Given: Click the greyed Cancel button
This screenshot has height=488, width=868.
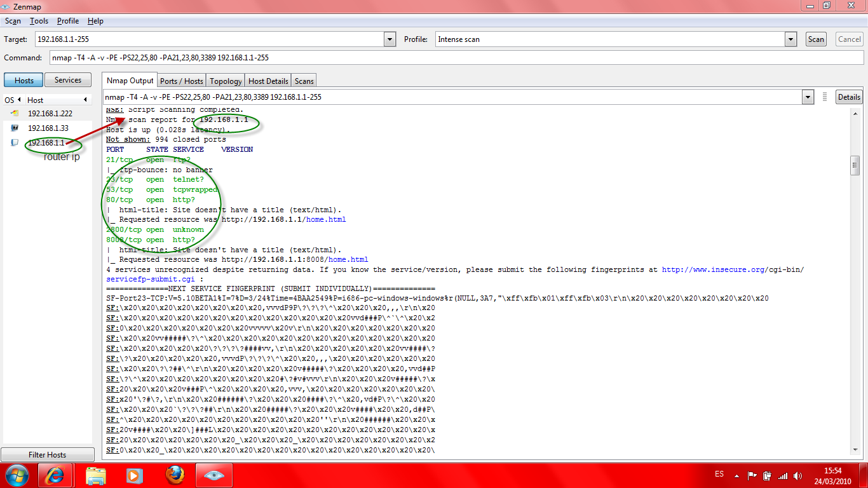Looking at the screenshot, I should coord(850,39).
